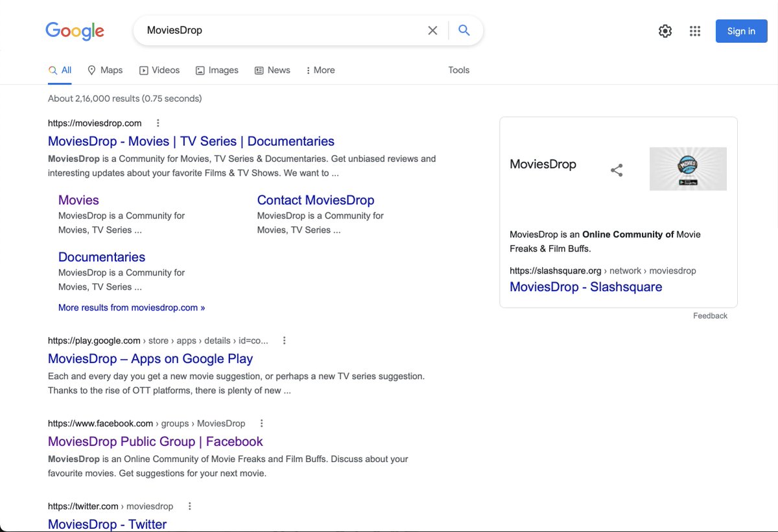Switch to the Videos tab
Screen dimensions: 778x532
pyautogui.click(x=159, y=71)
